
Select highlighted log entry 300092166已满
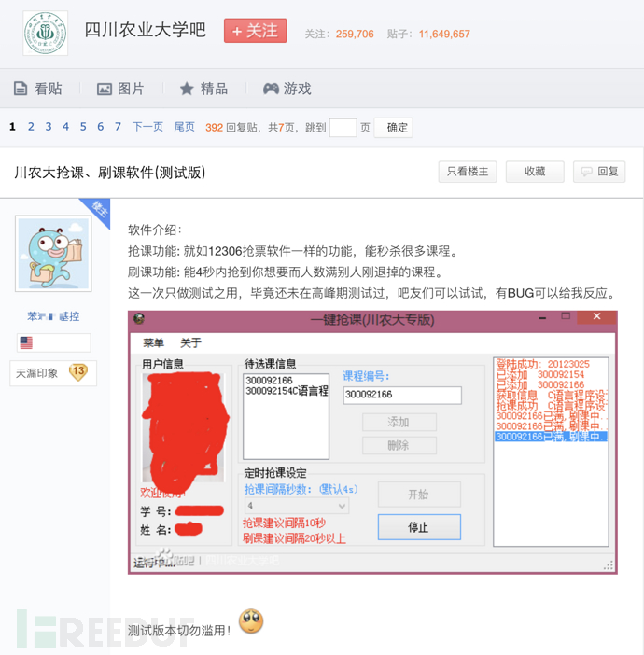pyautogui.click(x=551, y=437)
